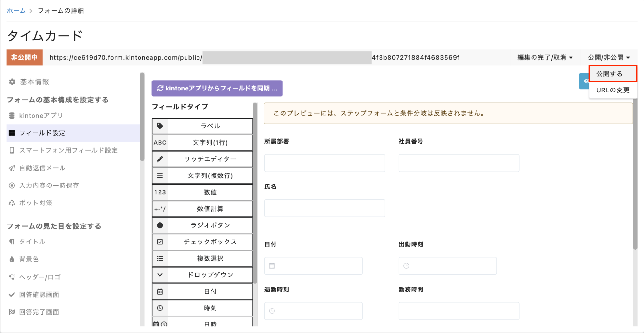Choose 公開する from the menu
Screen dimensions: 644x333
click(x=612, y=74)
